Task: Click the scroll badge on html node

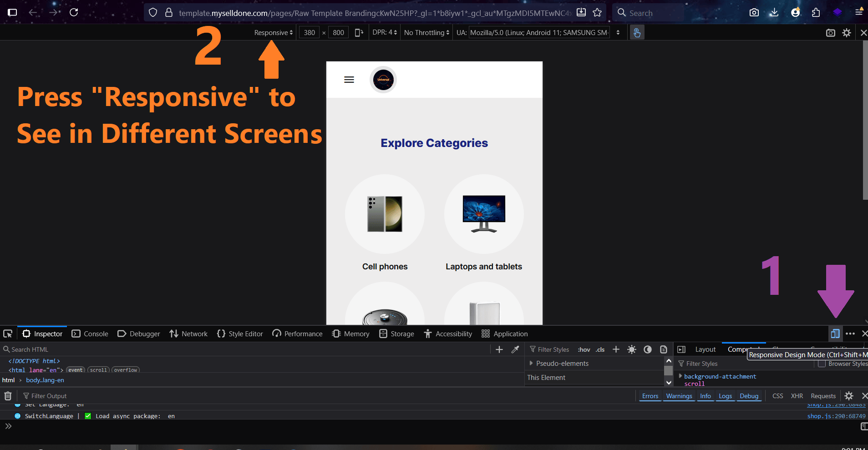Action: [98, 370]
